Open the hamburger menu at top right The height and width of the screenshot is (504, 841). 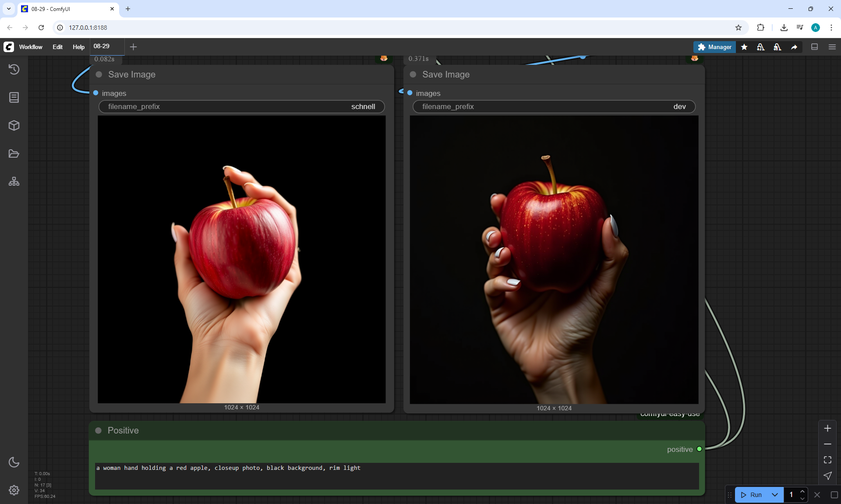tap(832, 47)
